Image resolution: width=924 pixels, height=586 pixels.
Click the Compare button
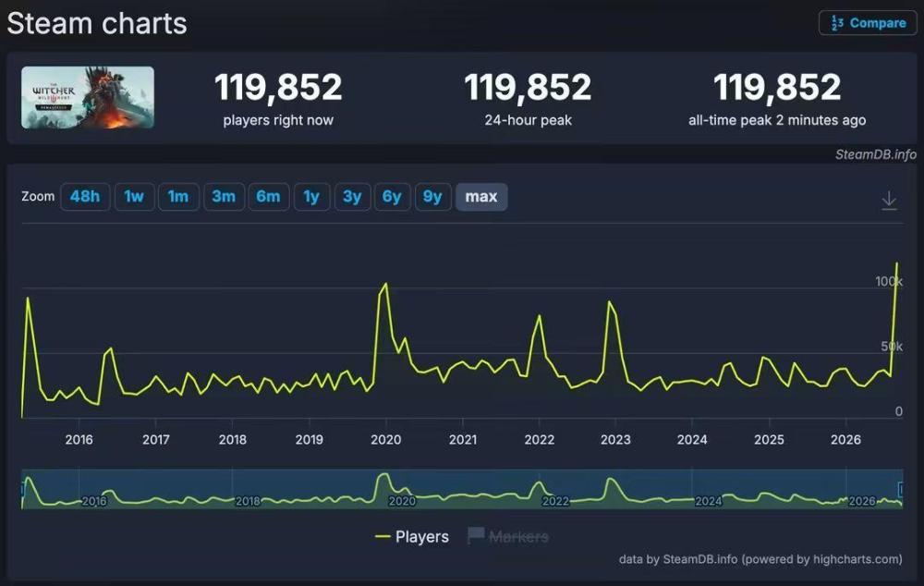coord(868,23)
